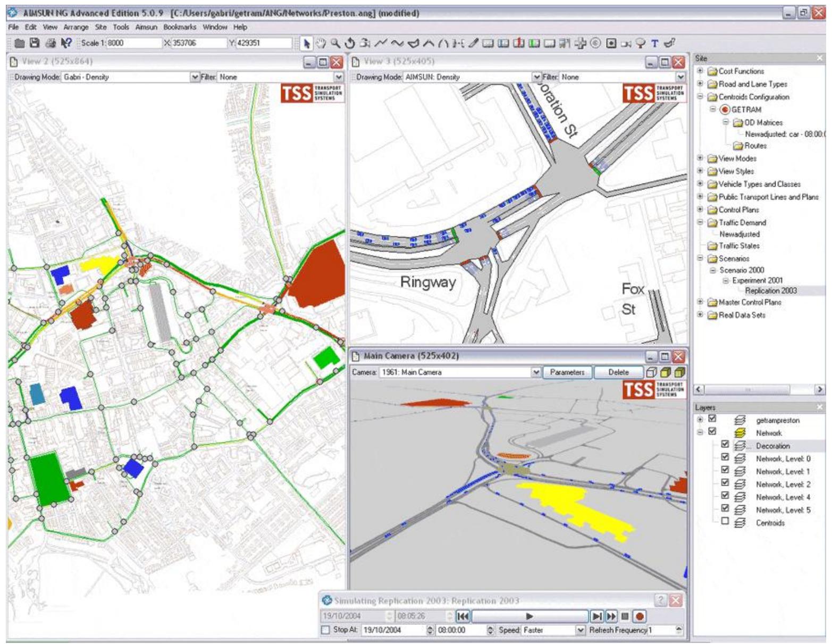Select the arrow pointer tool
The height and width of the screenshot is (644, 832).
click(306, 44)
